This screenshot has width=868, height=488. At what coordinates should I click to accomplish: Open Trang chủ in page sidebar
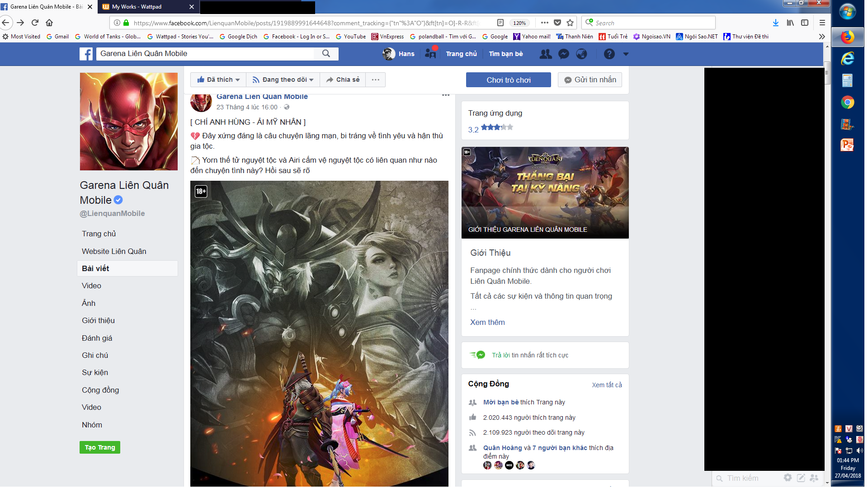click(x=99, y=234)
